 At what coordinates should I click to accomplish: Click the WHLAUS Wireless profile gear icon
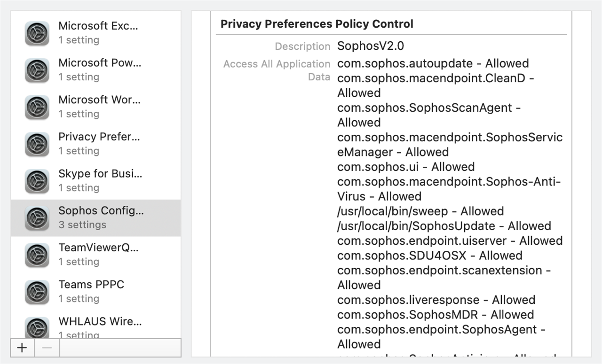[37, 328]
